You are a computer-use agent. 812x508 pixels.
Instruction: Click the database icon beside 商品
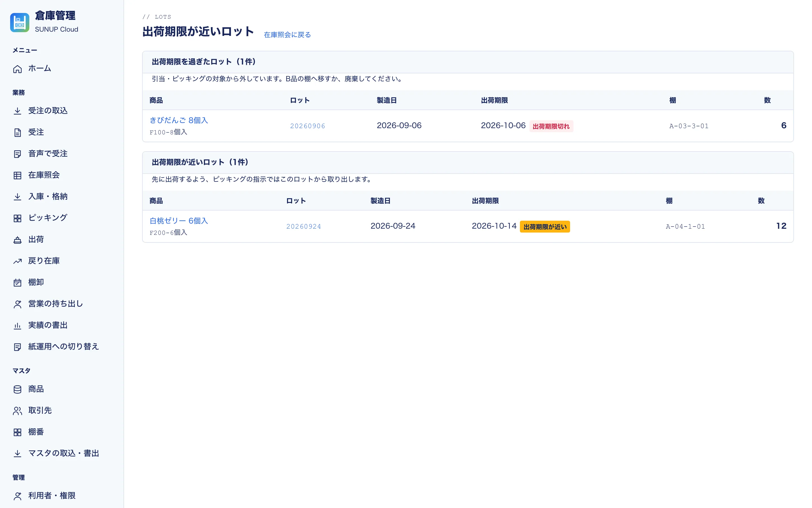[17, 389]
